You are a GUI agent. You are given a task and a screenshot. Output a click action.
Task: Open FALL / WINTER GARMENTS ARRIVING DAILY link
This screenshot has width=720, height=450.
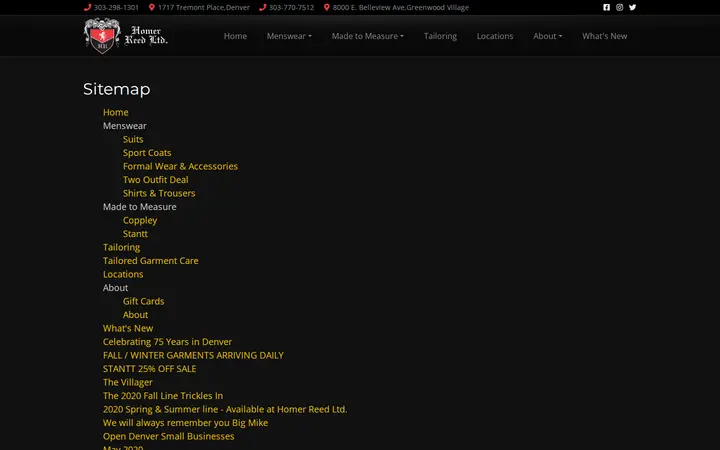coord(193,355)
